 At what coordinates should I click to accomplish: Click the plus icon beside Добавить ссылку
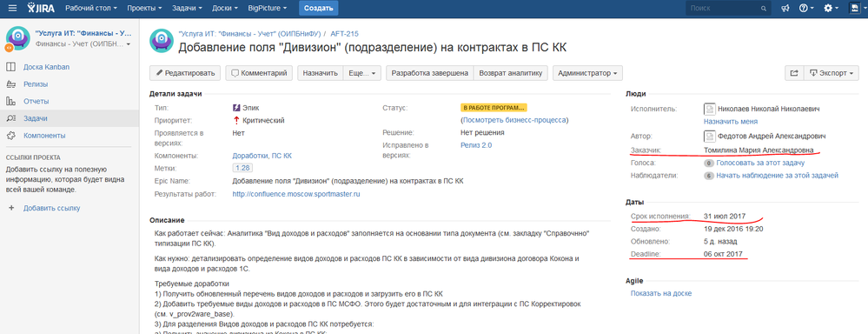[x=11, y=208]
